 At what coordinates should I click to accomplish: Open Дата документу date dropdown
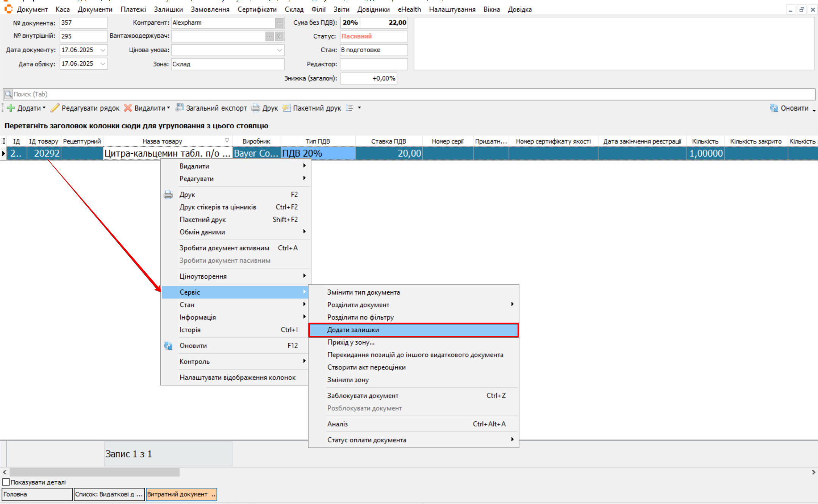point(103,50)
